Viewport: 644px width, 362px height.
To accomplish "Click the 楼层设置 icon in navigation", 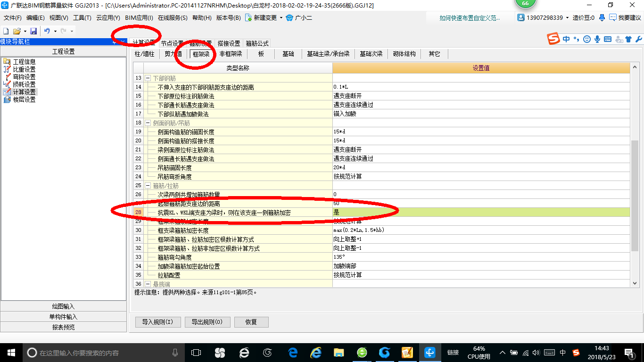I will (x=7, y=99).
